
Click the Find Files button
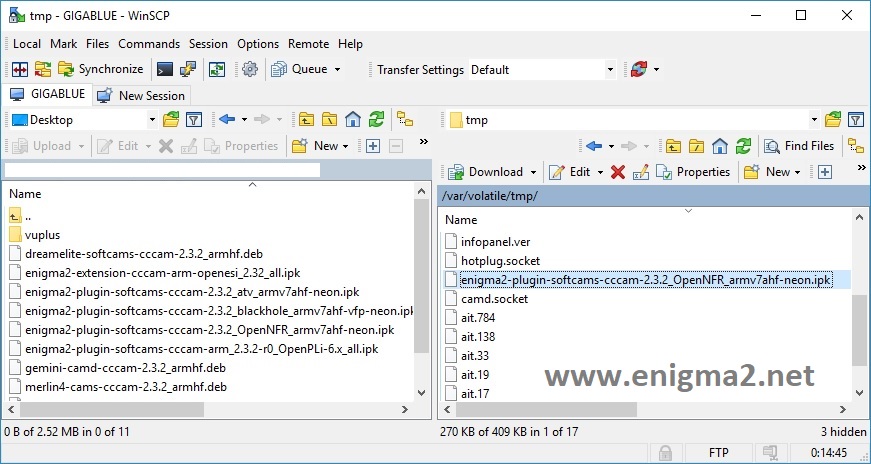pyautogui.click(x=799, y=146)
